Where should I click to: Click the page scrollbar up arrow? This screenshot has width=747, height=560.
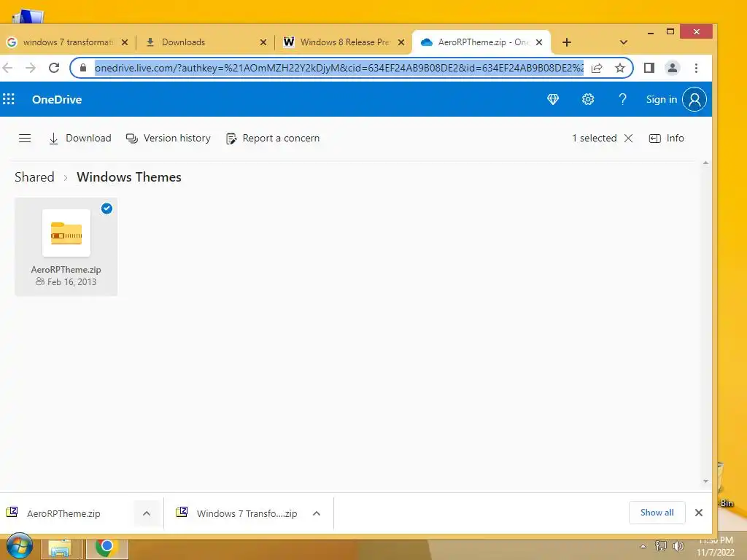(705, 163)
